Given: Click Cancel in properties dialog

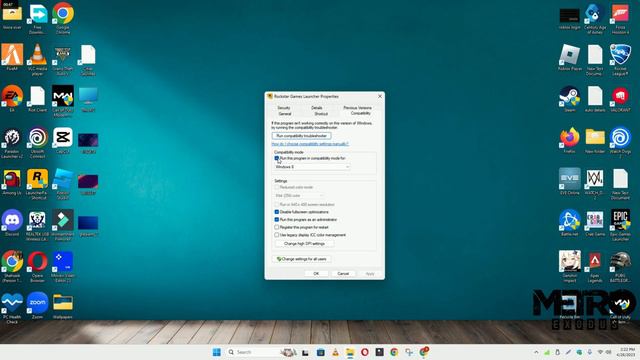Looking at the screenshot, I should (343, 273).
